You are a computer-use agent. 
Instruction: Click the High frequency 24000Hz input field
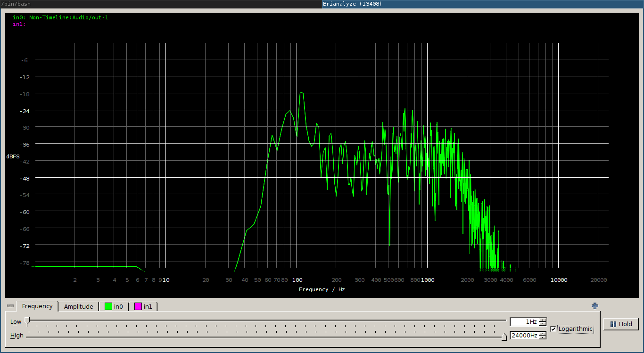[x=524, y=336]
